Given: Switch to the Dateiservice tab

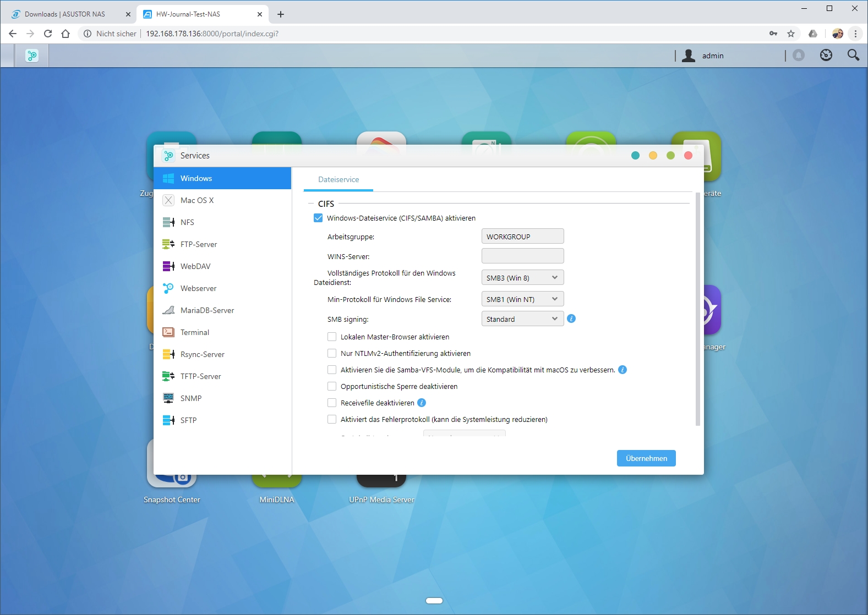Looking at the screenshot, I should [x=339, y=179].
